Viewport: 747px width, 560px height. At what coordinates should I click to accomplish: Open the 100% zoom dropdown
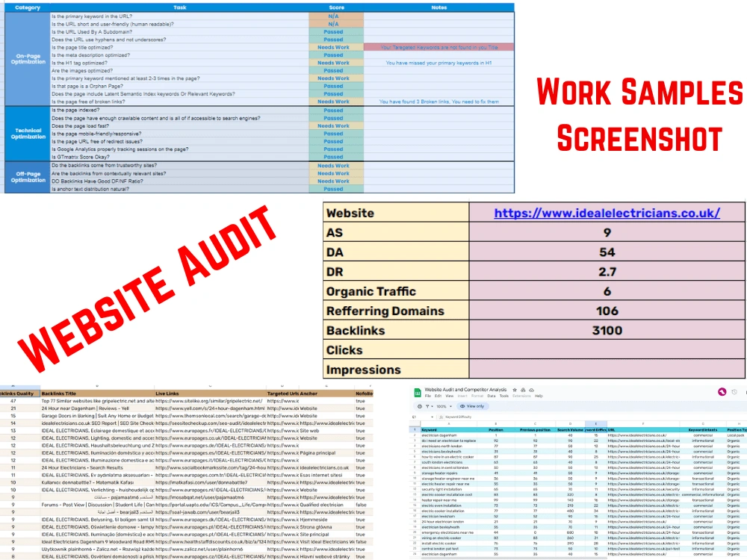444,406
